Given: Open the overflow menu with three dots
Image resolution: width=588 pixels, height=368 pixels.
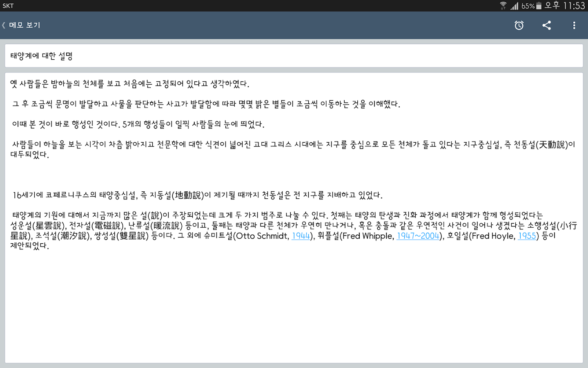Looking at the screenshot, I should tap(574, 25).
